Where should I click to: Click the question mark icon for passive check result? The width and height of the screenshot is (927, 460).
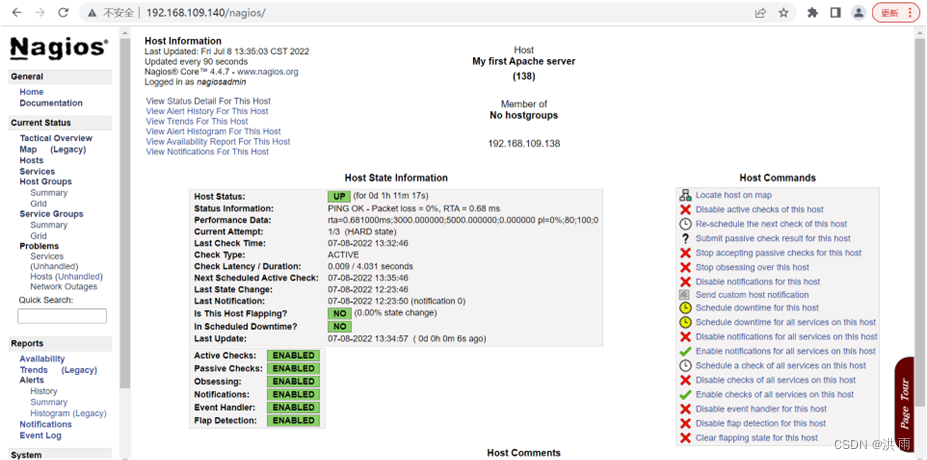pos(685,238)
